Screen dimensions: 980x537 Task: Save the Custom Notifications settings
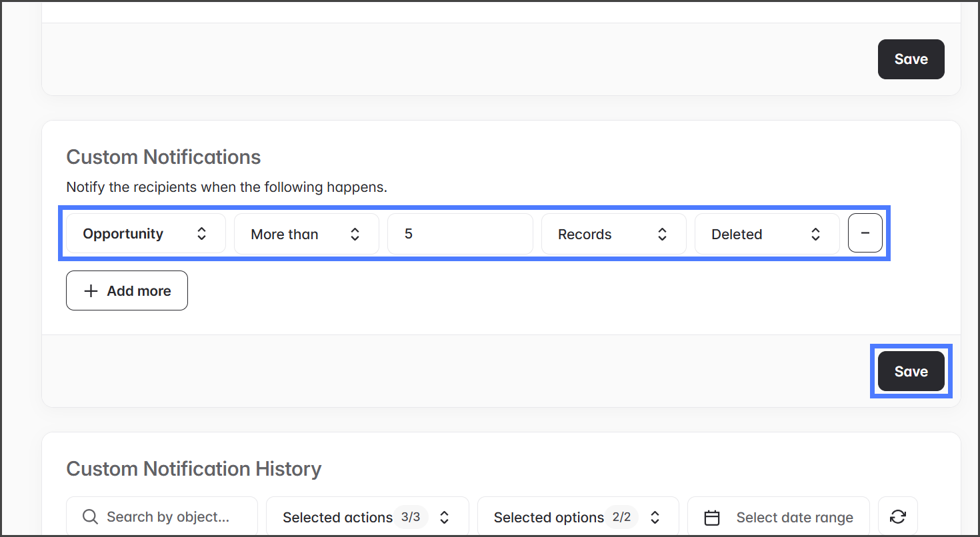(911, 371)
